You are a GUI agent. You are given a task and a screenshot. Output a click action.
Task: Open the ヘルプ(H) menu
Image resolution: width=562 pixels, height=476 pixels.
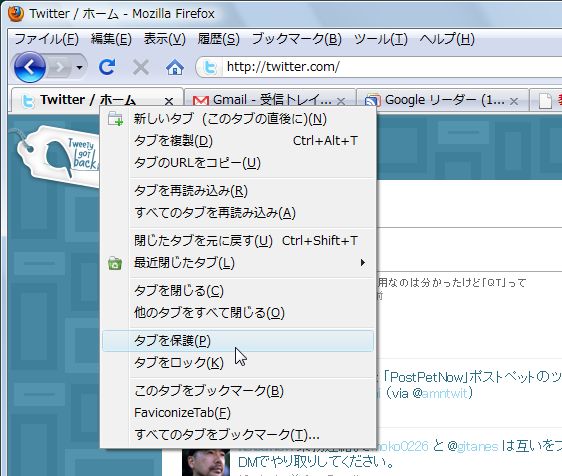(x=447, y=39)
